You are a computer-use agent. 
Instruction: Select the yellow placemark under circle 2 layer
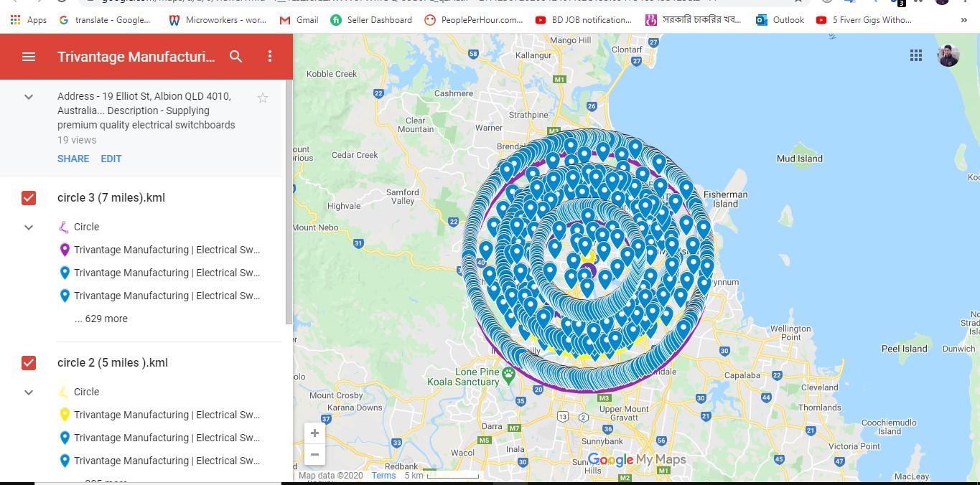(65, 415)
